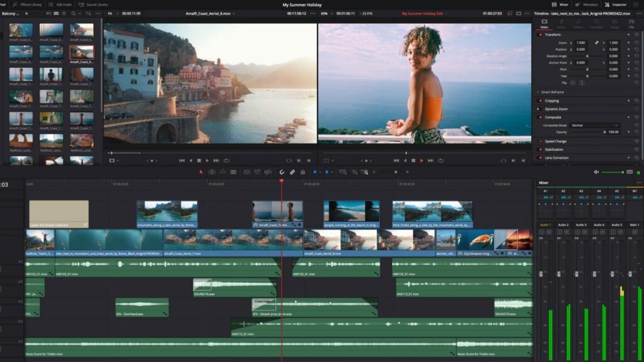644x362 pixels.
Task: Open the media pool sort icon
Action: click(88, 14)
